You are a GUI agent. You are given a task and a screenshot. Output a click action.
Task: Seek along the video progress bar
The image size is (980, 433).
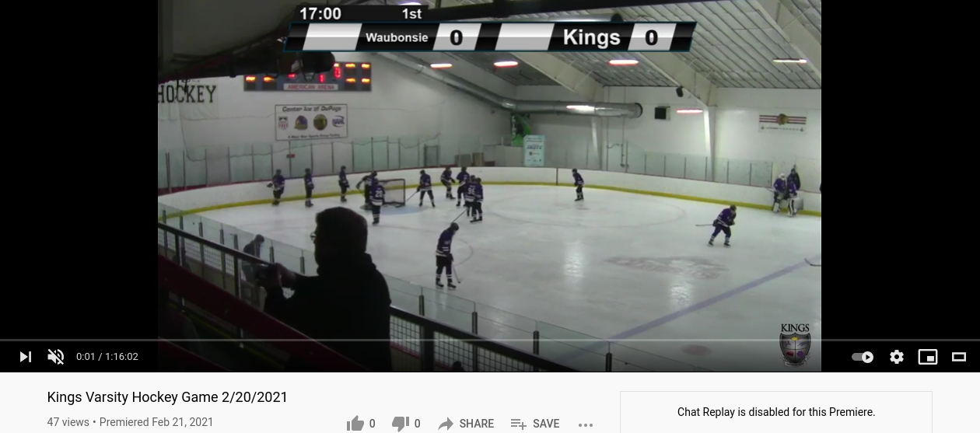[x=490, y=340]
